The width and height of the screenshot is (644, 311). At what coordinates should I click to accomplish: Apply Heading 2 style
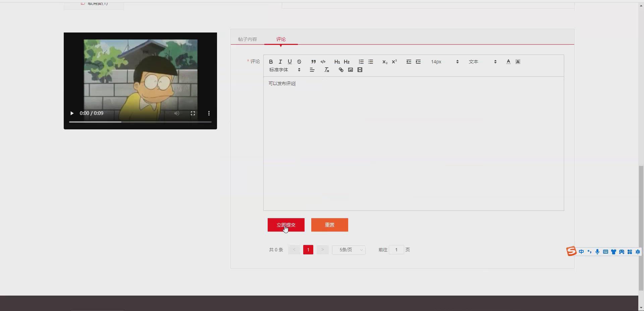pyautogui.click(x=346, y=62)
